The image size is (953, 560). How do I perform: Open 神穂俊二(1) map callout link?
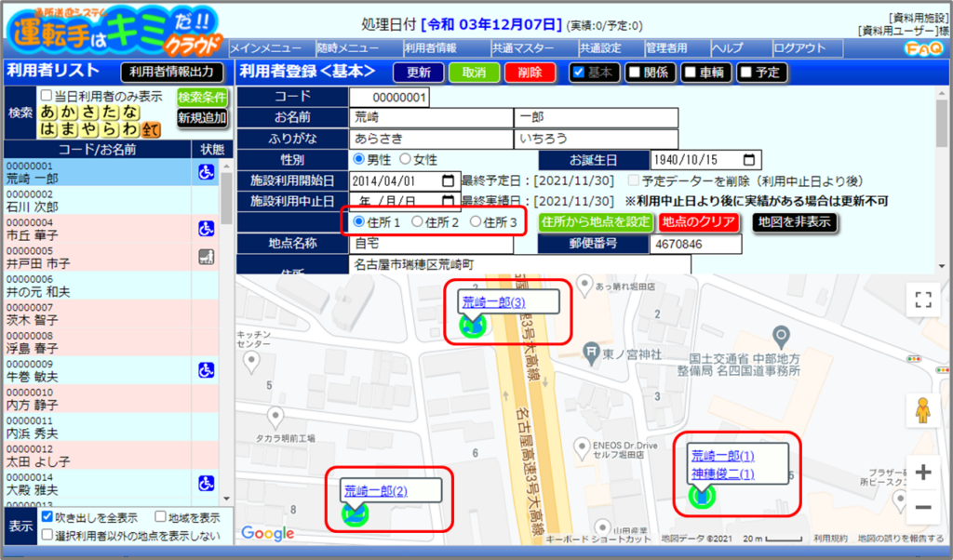[x=722, y=473]
